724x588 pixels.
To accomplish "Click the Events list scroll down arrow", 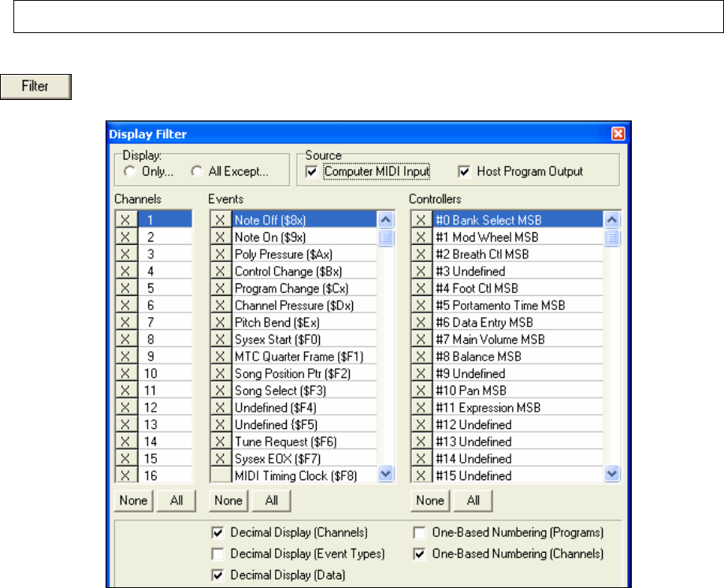I will click(385, 473).
